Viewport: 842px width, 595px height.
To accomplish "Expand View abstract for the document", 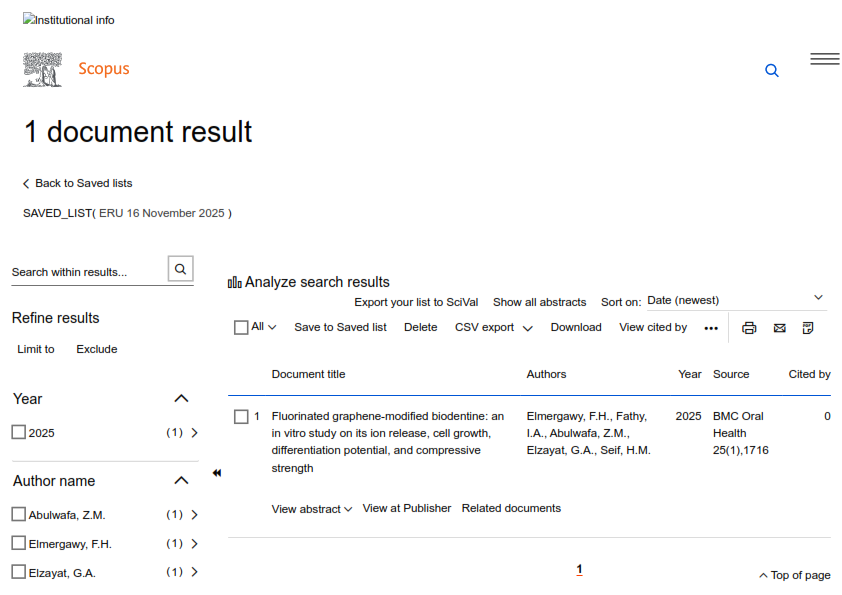I will 311,509.
